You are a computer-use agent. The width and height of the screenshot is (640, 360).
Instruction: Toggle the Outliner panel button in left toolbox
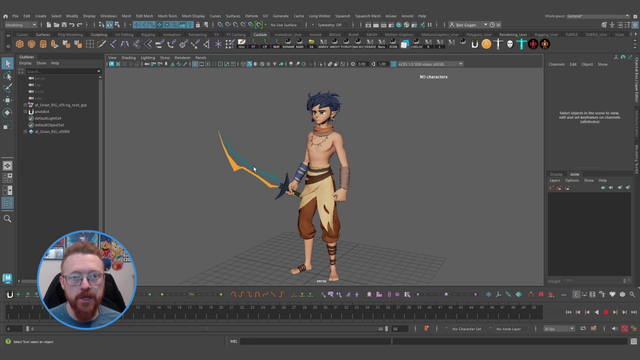click(7, 203)
